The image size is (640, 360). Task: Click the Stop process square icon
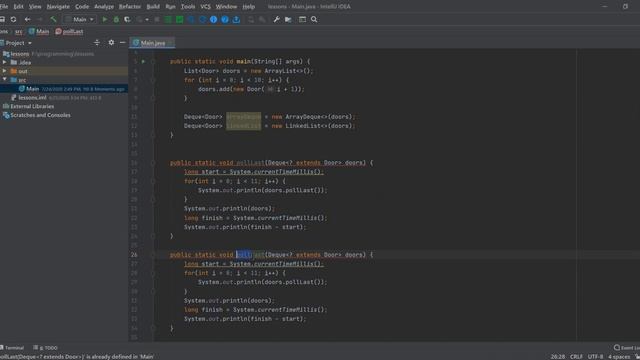(x=157, y=19)
